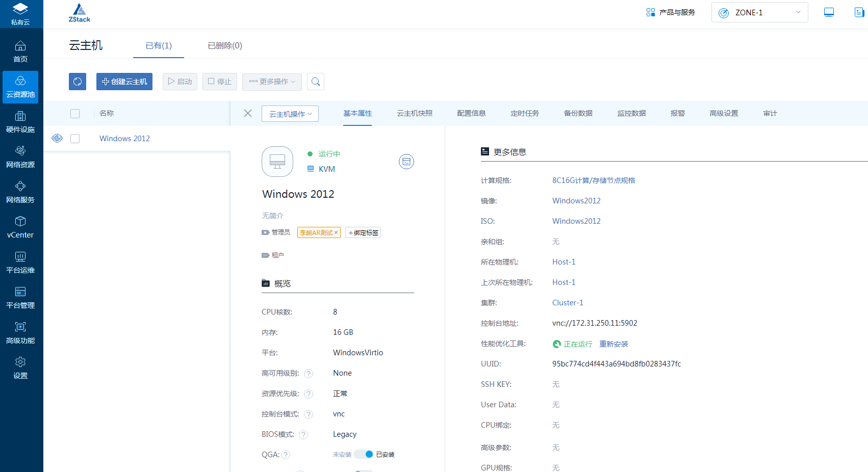Expand the 云主机操作 dropdown
This screenshot has height=472, width=868.
click(290, 114)
